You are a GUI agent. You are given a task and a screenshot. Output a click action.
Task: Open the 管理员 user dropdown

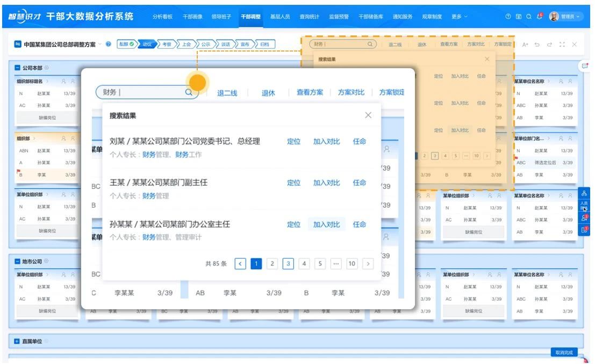(565, 17)
